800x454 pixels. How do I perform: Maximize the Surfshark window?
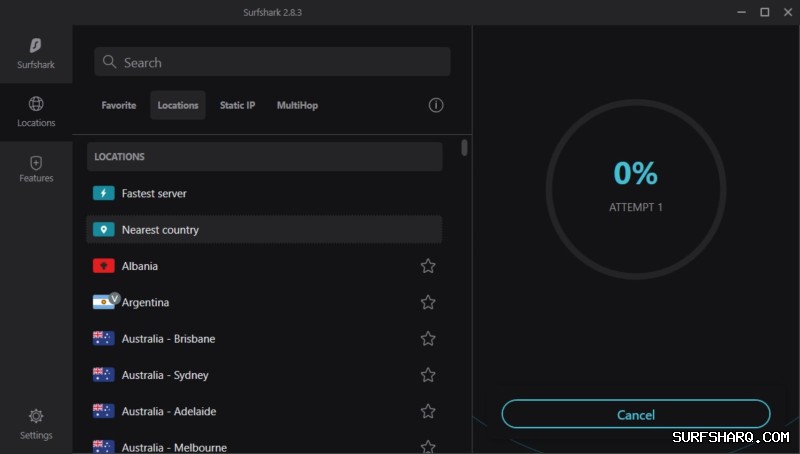(764, 12)
